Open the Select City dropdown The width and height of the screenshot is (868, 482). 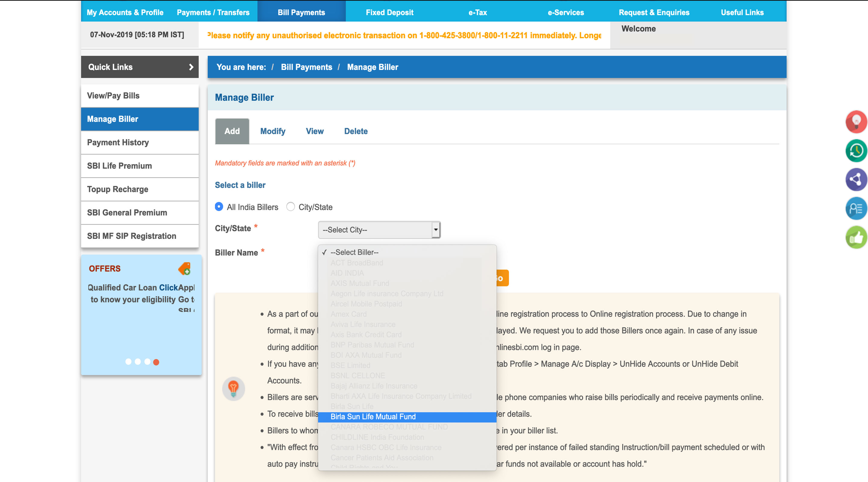point(379,230)
